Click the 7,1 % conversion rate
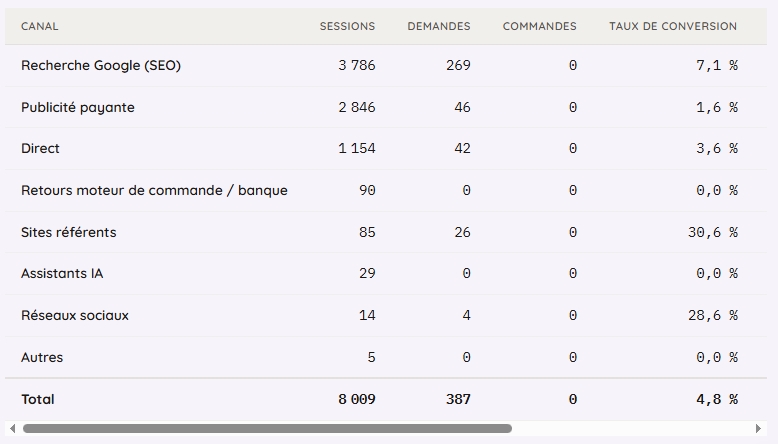 pos(717,65)
